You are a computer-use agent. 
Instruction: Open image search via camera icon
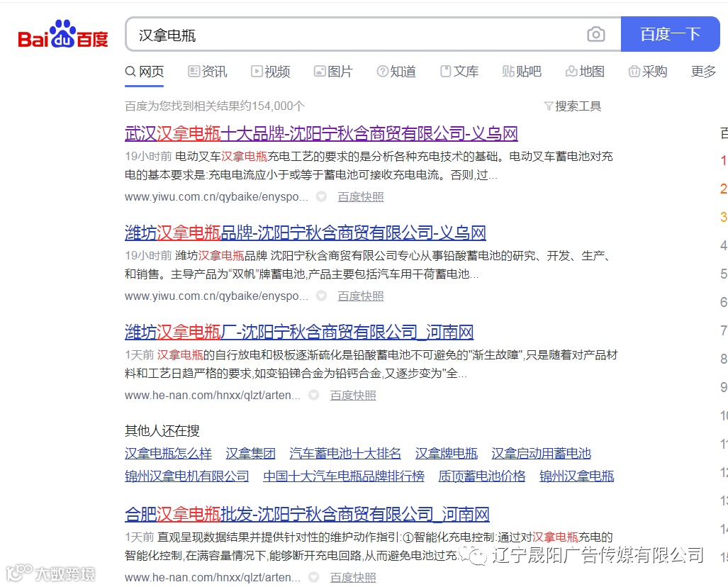tap(595, 34)
